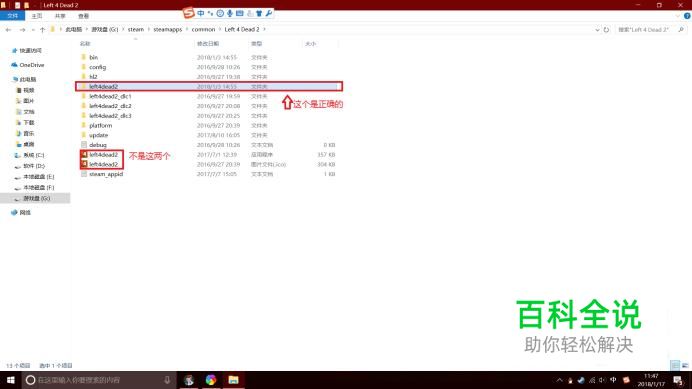This screenshot has height=389, width=692.
Task: Select the hl2 folder
Action: [x=93, y=77]
